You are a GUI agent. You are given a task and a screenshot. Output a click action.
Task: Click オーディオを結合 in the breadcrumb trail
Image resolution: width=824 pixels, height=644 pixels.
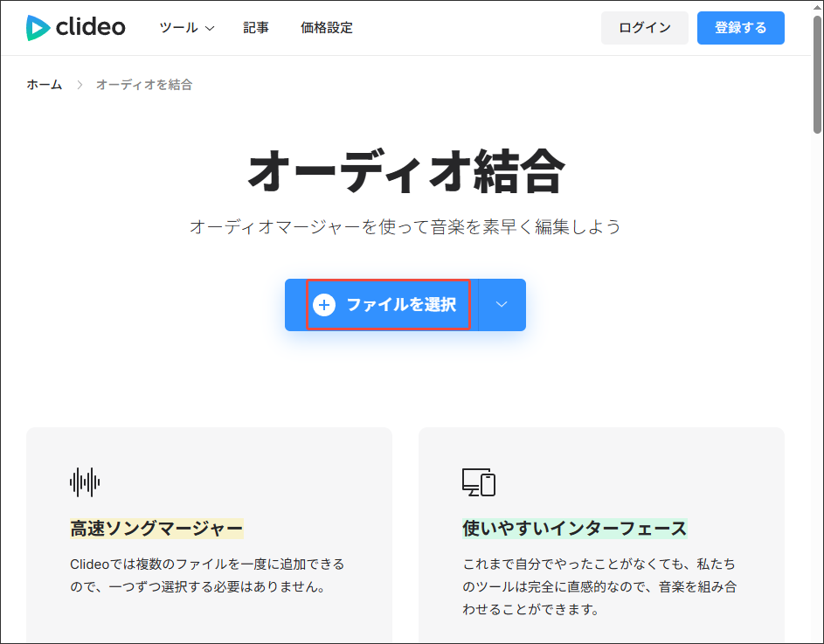point(145,85)
